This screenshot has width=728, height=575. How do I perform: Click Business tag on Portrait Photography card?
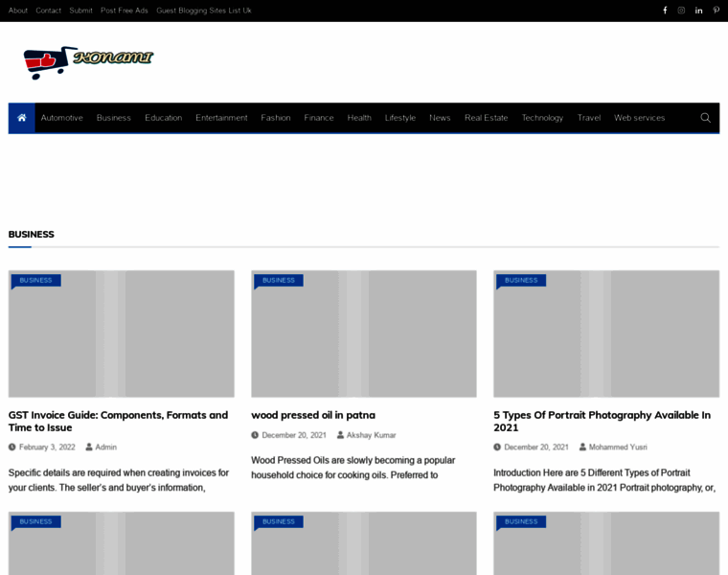click(521, 280)
